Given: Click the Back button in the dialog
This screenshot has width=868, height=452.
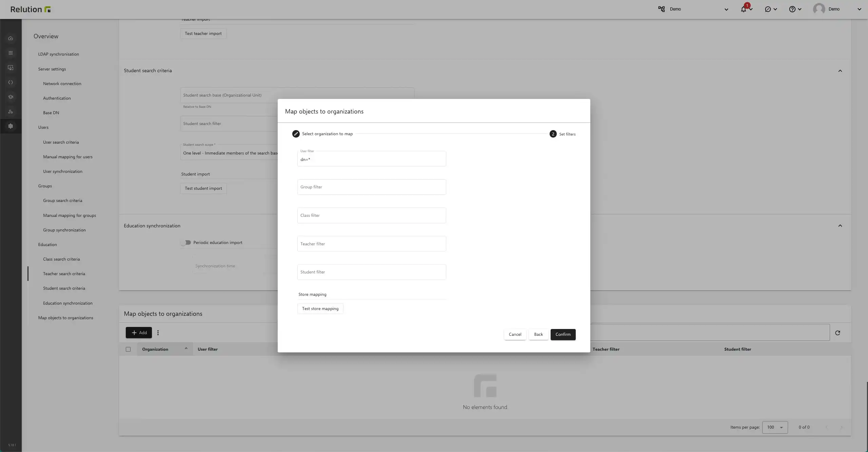Looking at the screenshot, I should pos(538,334).
